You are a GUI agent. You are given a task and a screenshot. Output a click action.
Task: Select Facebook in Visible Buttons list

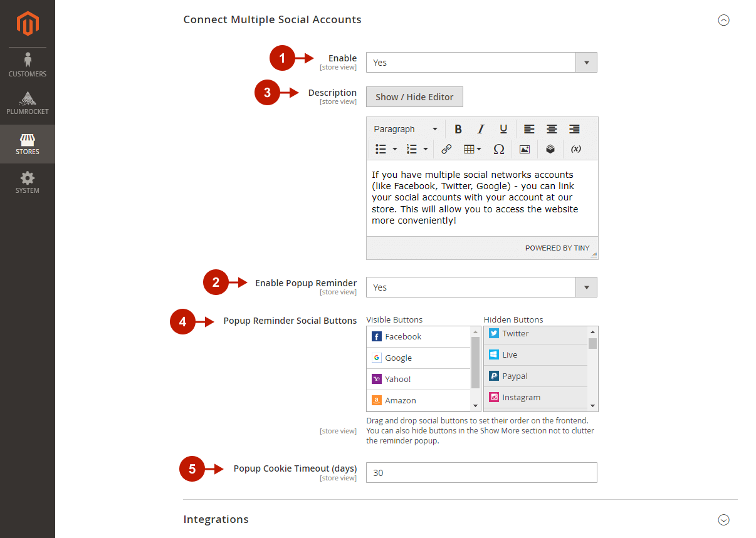pyautogui.click(x=418, y=337)
